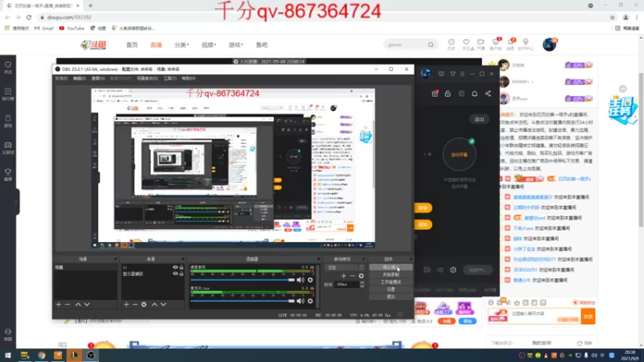Open Help menu in OBS menu bar

[188, 78]
